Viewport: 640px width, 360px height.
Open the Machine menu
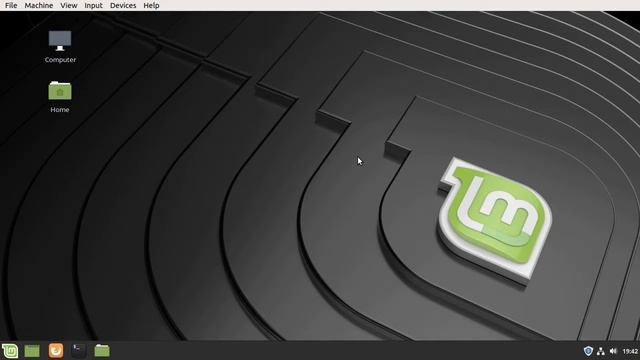[x=39, y=5]
